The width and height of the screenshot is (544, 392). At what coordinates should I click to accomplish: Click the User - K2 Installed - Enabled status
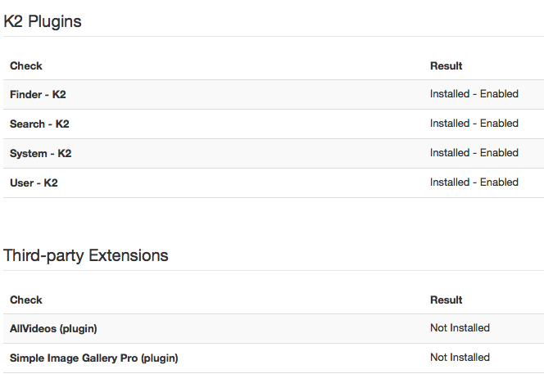pyautogui.click(x=474, y=182)
